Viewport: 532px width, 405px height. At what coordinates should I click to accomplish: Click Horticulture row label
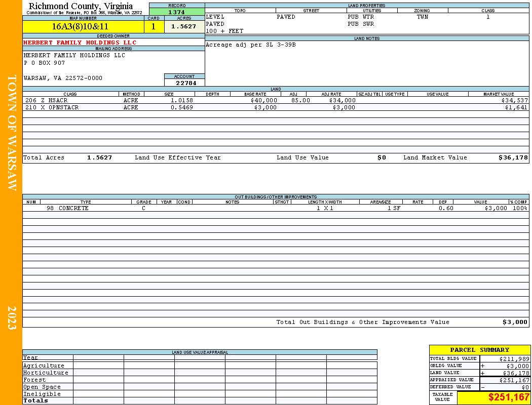coord(46,373)
